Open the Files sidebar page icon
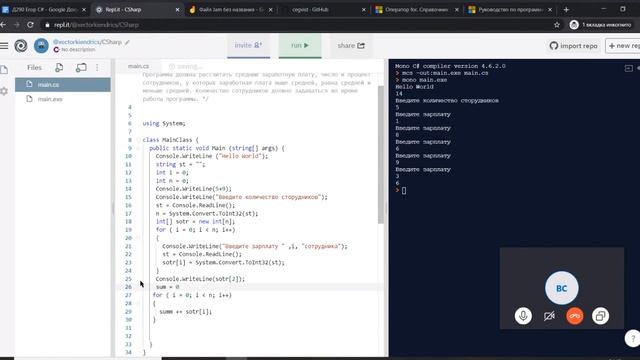 click(4, 69)
